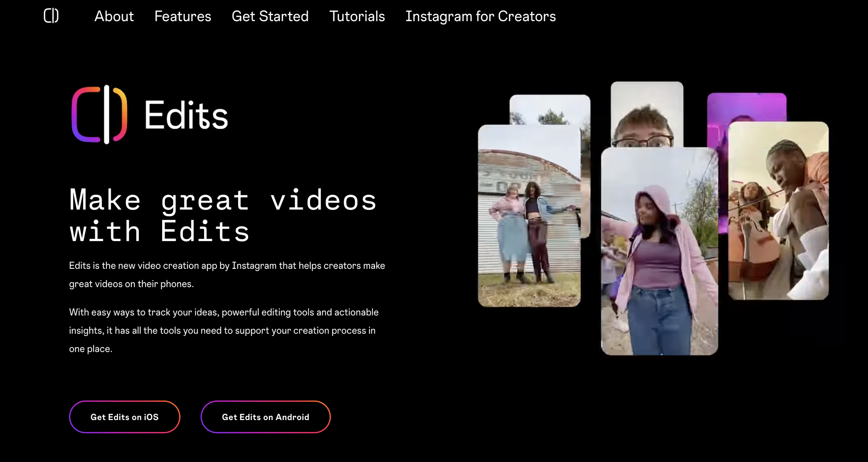The image size is (868, 462).
Task: Open the About menu item
Action: click(x=114, y=16)
